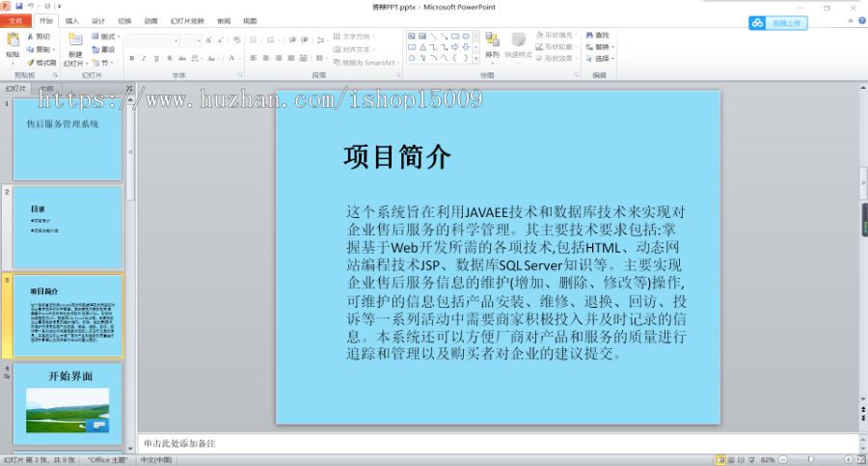868x466 pixels.
Task: Toggle justify text alignment
Action: pyautogui.click(x=291, y=58)
